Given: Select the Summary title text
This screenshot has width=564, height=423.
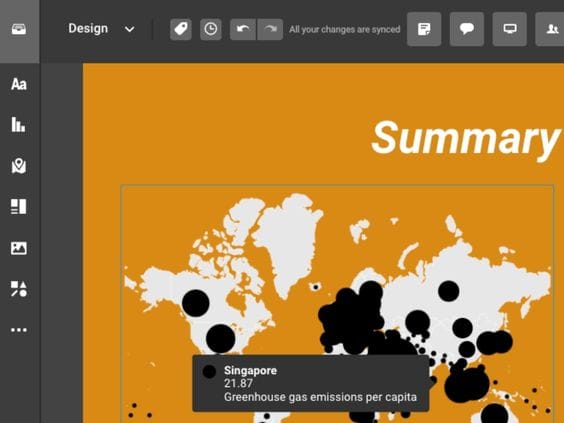Looking at the screenshot, I should (465, 138).
